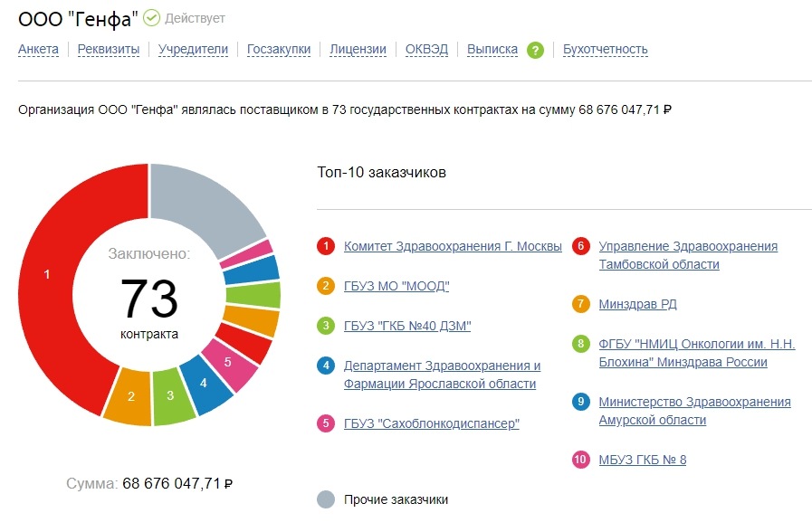Viewport: 812px width, 532px height.
Task: Select the green donut segment labeled 3
Action: 171,395
